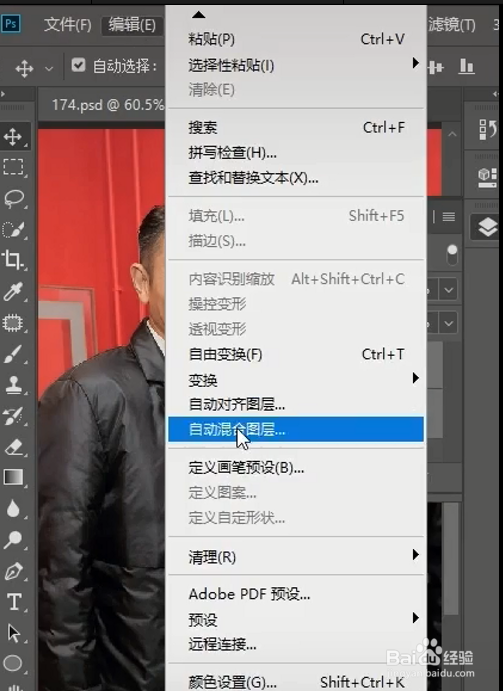Screen dimensions: 503x691
Task: Open the History panel icon
Action: [488, 129]
